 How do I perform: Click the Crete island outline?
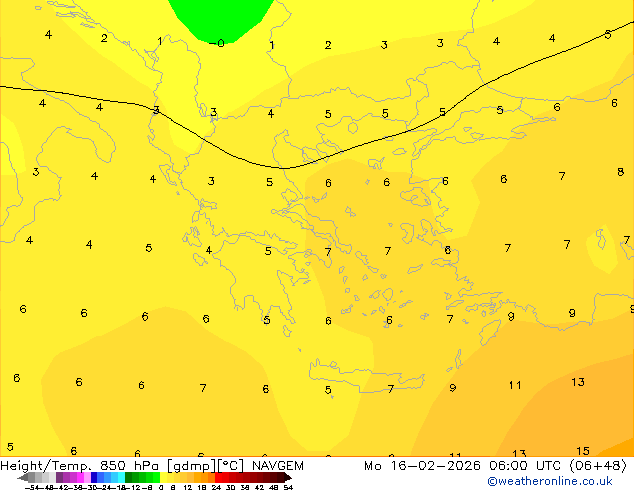tap(366, 375)
